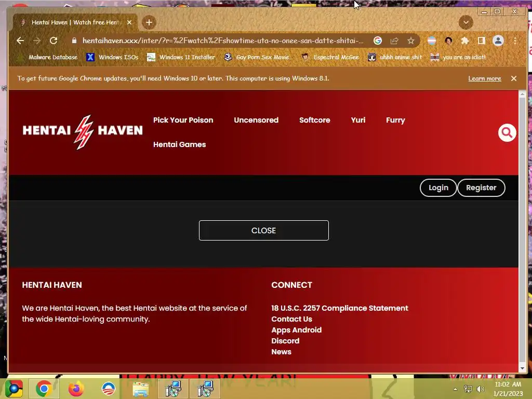The width and height of the screenshot is (532, 399).
Task: Click the share page icon
Action: (394, 41)
